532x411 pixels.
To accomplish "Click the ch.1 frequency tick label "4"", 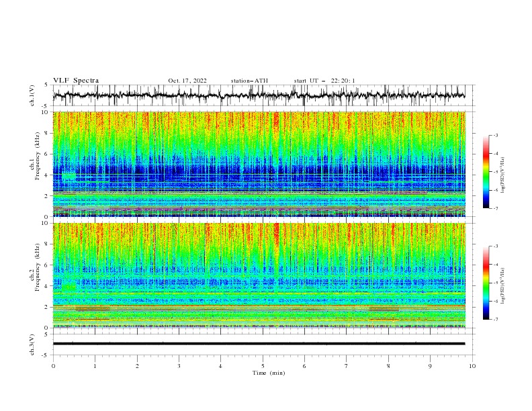I will coord(47,175).
